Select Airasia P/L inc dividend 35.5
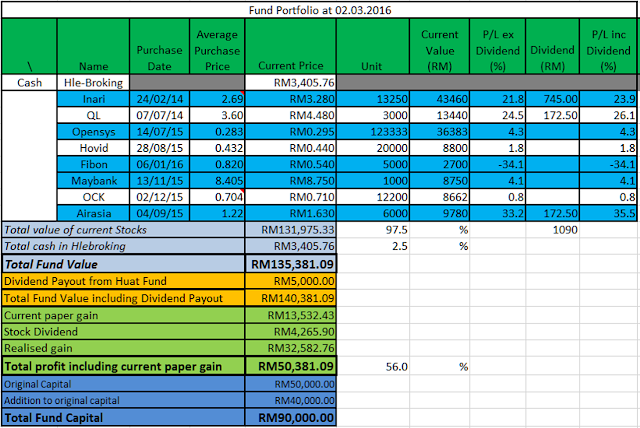The width and height of the screenshot is (640, 428). tap(608, 213)
